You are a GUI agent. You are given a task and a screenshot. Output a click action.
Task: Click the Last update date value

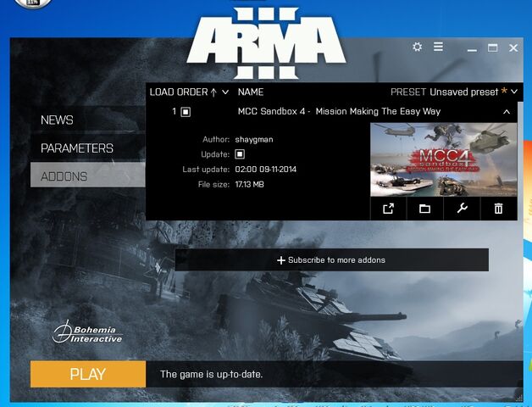266,170
